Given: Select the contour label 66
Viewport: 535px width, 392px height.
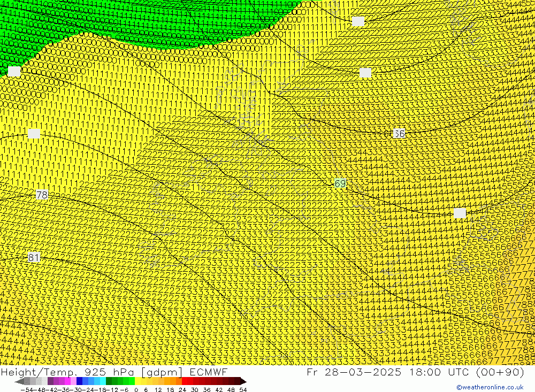Looking at the screenshot, I should [399, 133].
